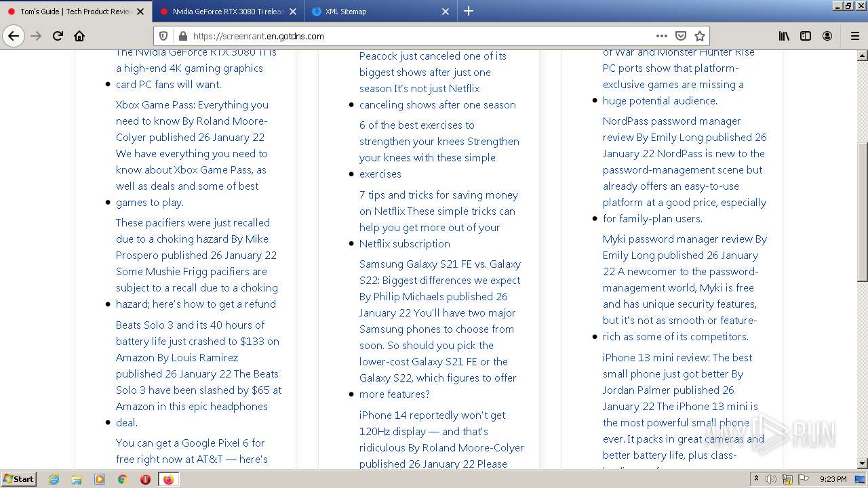Close the XML Sitemap tab
868x488 pixels.
[446, 12]
